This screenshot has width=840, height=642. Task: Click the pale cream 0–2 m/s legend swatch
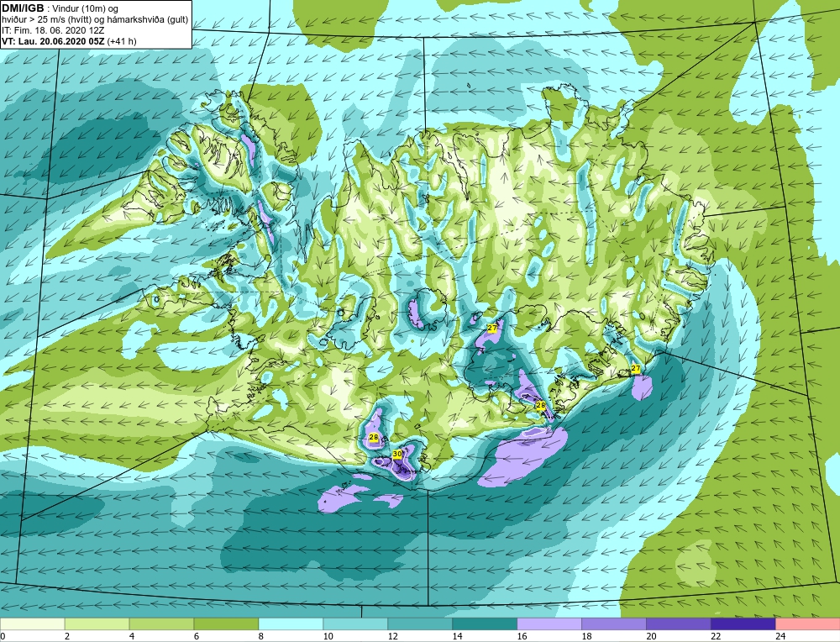click(33, 624)
